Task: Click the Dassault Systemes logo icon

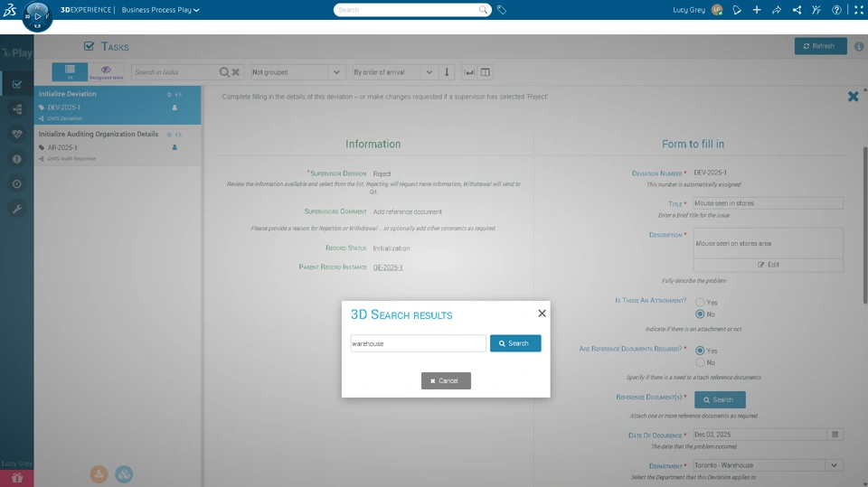Action: pyautogui.click(x=10, y=9)
